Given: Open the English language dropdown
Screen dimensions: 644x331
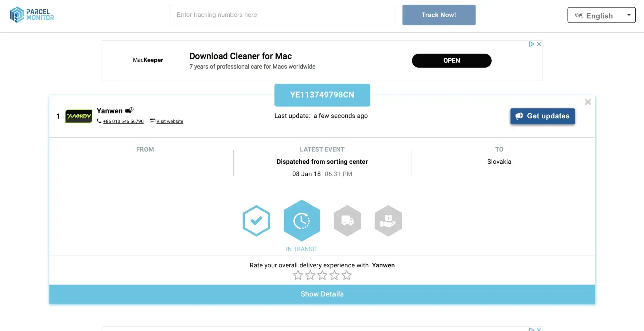Looking at the screenshot, I should [601, 15].
